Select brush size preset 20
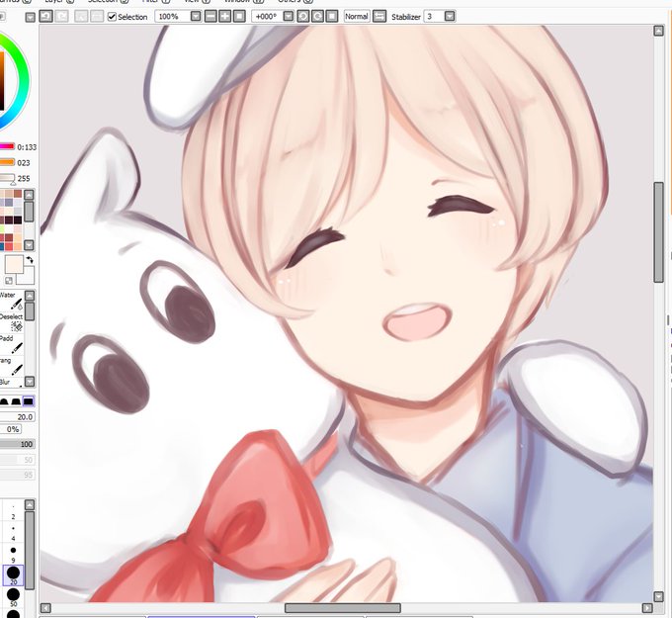The height and width of the screenshot is (618, 672). click(x=13, y=575)
